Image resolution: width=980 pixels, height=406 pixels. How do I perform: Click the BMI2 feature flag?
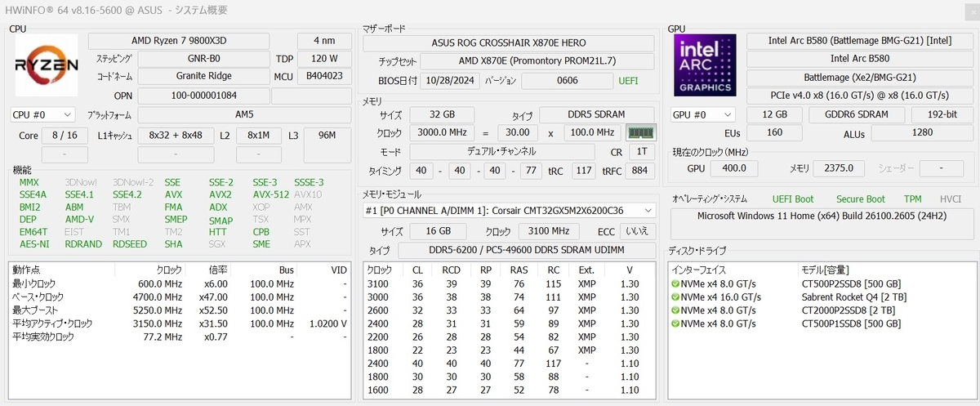pyautogui.click(x=30, y=207)
